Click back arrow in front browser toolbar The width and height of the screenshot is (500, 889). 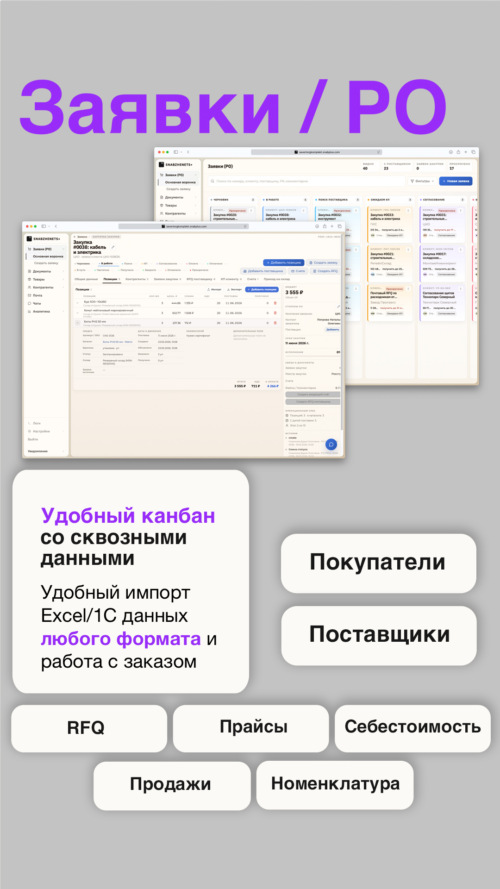click(x=56, y=226)
